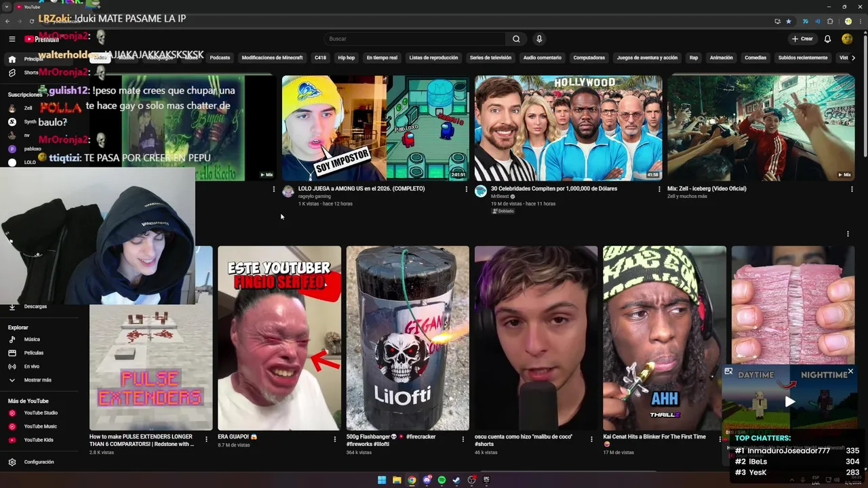Click the 7TV extension icon
Image resolution: width=868 pixels, height=488 pixels.
(x=805, y=21)
